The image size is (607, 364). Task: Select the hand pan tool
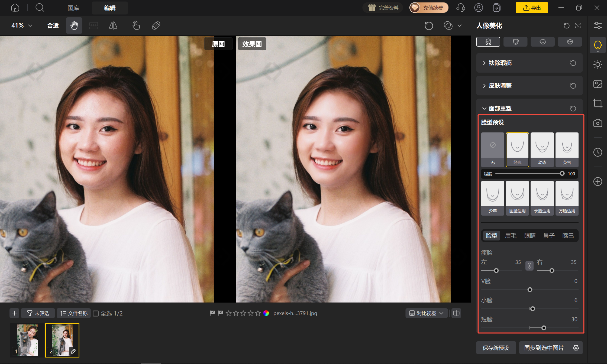click(74, 25)
